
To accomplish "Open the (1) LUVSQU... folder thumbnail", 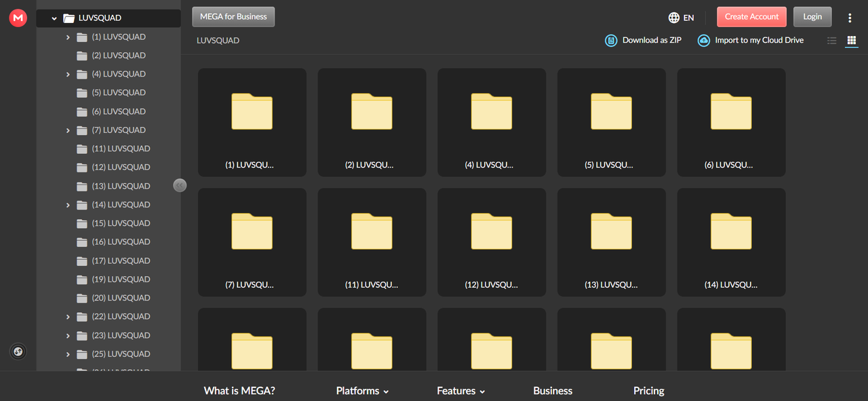I will tap(252, 122).
